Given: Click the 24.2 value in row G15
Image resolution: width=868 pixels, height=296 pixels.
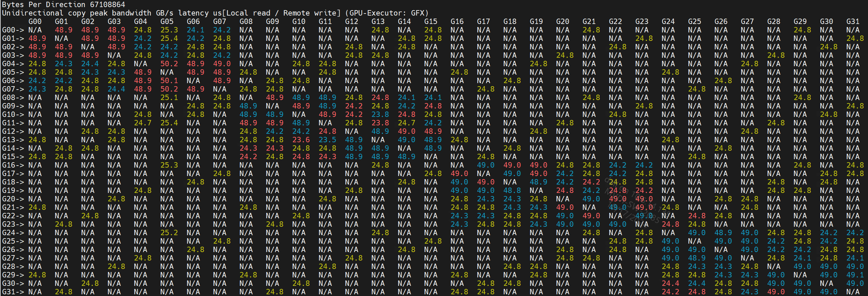Looking at the screenshot, I should [248, 156].
